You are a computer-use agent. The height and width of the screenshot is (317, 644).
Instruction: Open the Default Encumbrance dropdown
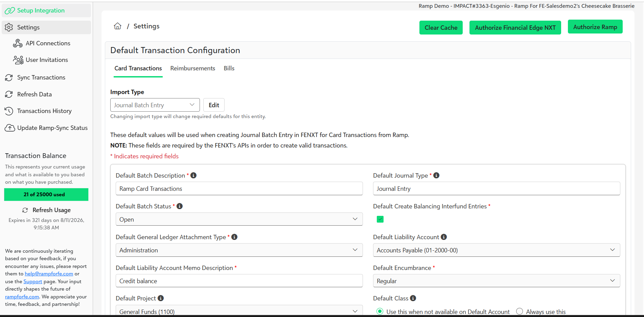coord(497,281)
